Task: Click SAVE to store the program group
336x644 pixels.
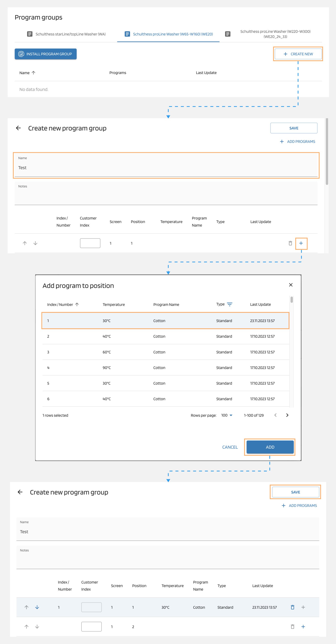Action: (295, 492)
